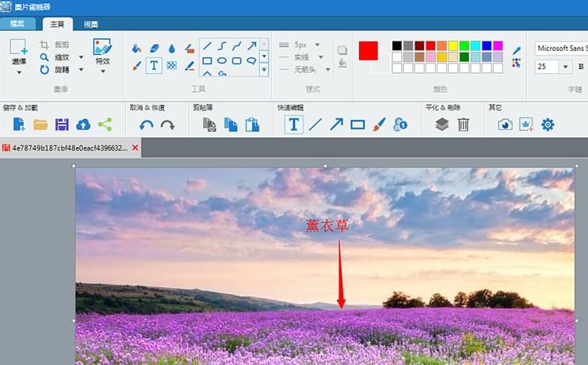Screen dimensions: 588x365
Task: Click the cut icon in the clipboard group
Action: pos(209,125)
